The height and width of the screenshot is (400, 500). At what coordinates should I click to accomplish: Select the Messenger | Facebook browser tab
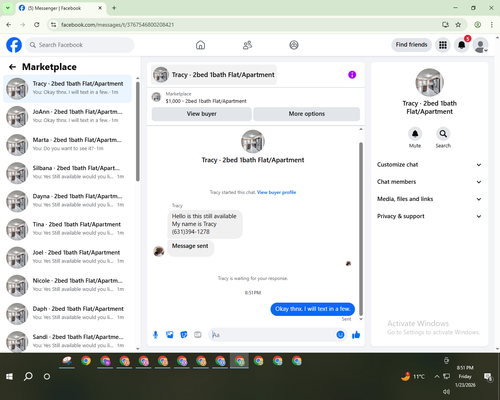61,8
